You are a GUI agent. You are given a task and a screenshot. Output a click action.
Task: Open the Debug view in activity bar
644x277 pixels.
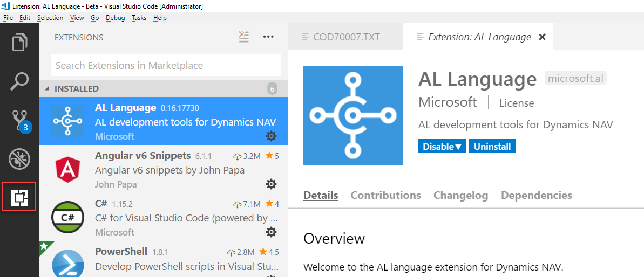[19, 160]
